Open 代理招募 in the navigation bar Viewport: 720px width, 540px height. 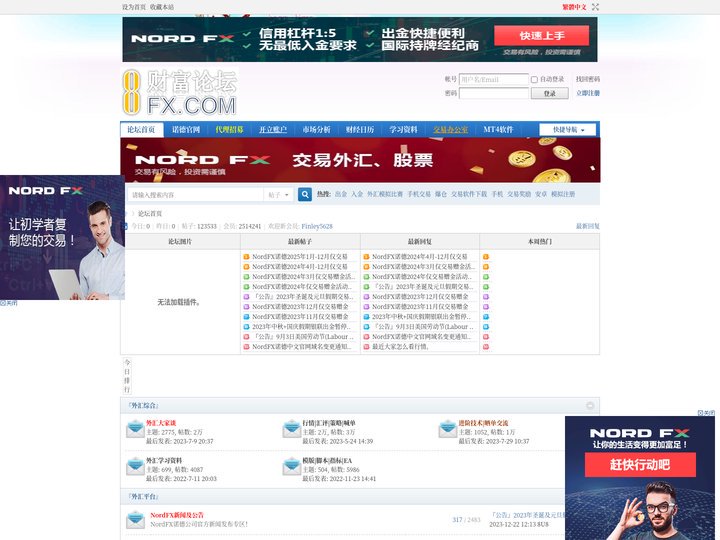click(230, 129)
